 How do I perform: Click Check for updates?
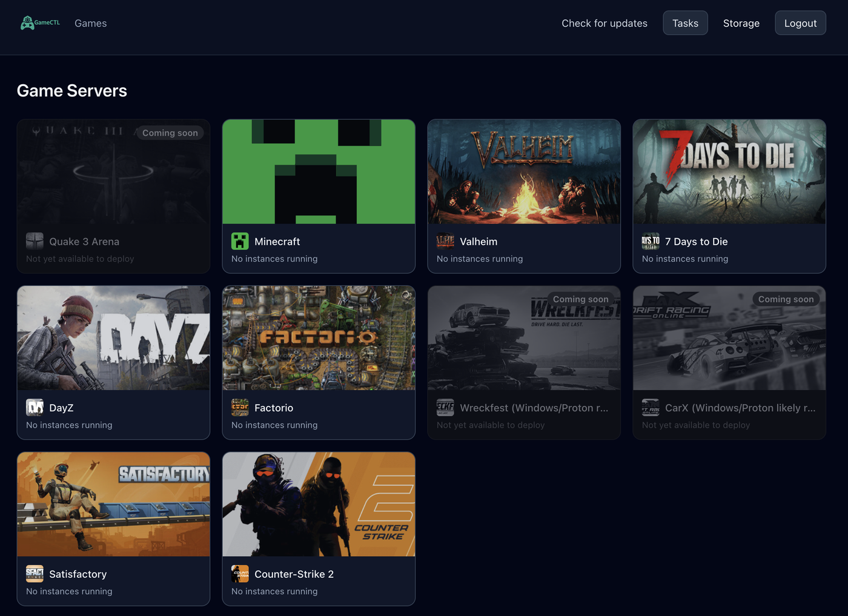pyautogui.click(x=605, y=23)
